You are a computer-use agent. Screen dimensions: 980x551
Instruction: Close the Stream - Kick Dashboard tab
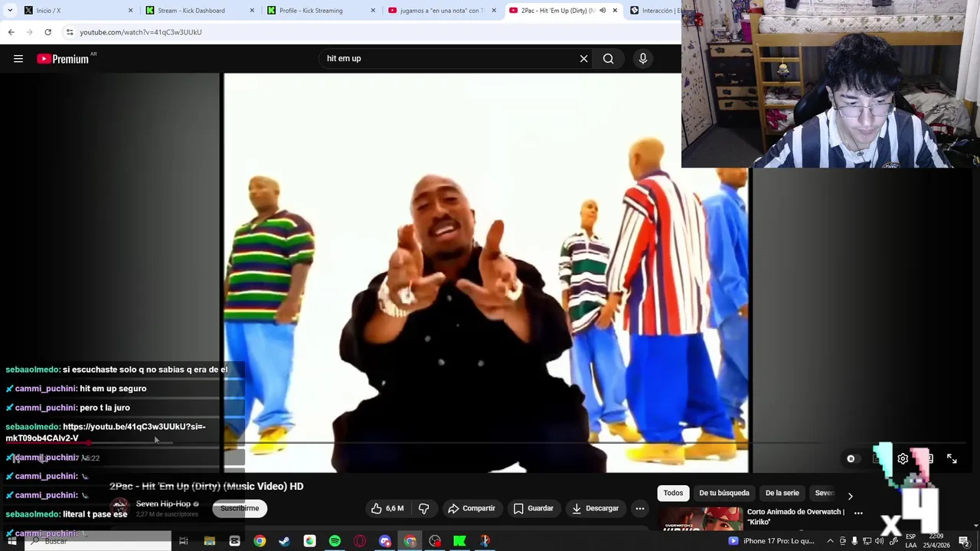(252, 11)
